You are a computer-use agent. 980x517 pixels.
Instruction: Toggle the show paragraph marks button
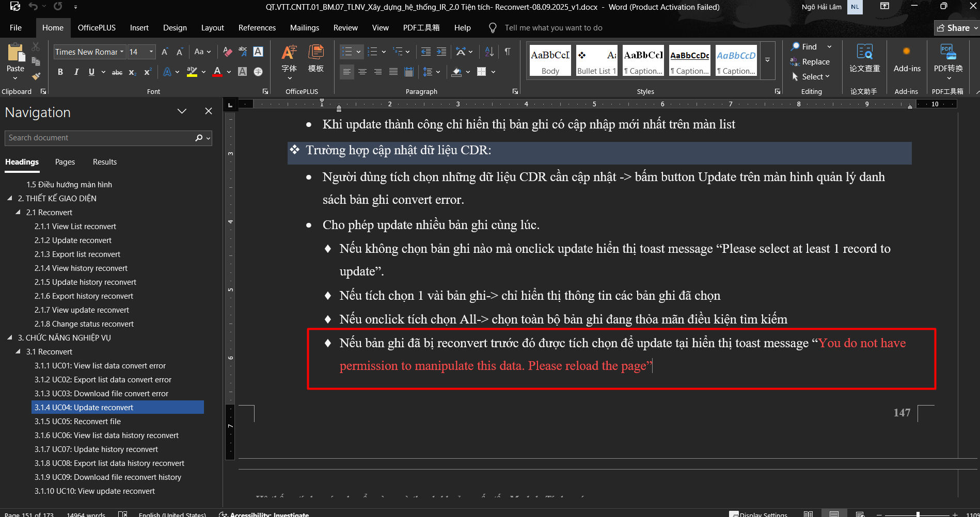pos(508,52)
